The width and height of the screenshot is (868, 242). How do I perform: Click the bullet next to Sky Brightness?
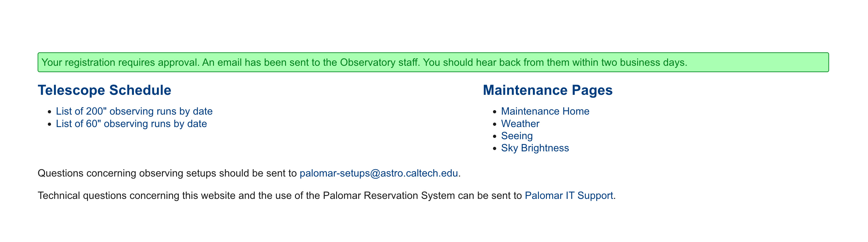coord(495,148)
